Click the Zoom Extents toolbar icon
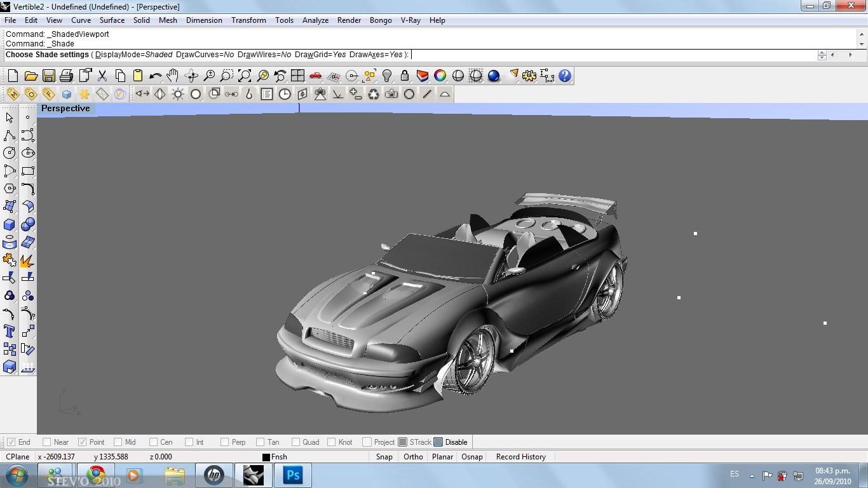 tap(245, 76)
